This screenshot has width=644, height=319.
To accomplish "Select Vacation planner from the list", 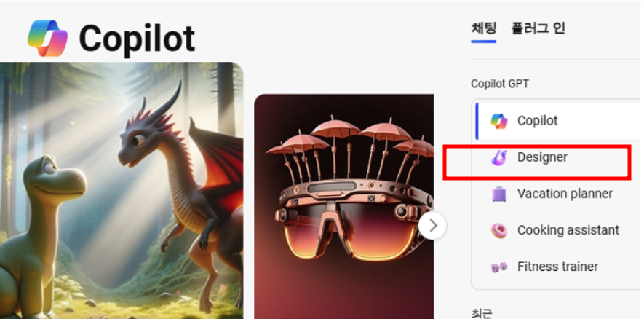I will point(565,194).
